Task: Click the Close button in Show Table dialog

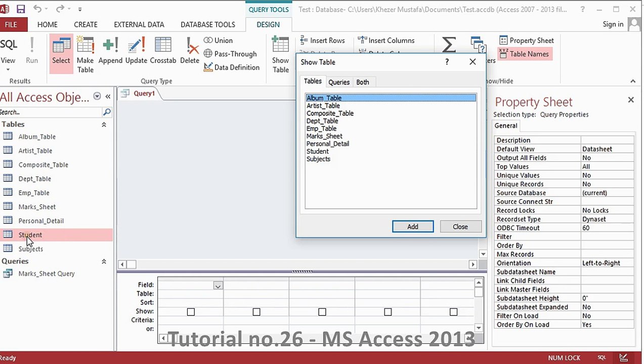Action: (460, 226)
